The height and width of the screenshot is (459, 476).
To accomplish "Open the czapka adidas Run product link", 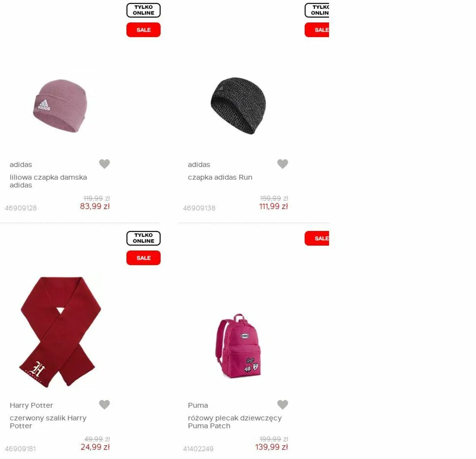I will pyautogui.click(x=220, y=178).
